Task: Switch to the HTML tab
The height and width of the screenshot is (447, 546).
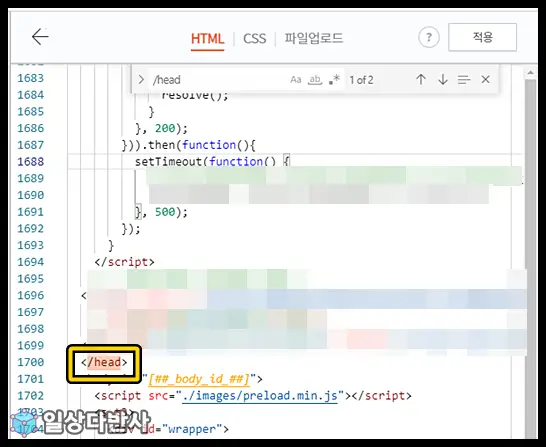Action: click(207, 39)
